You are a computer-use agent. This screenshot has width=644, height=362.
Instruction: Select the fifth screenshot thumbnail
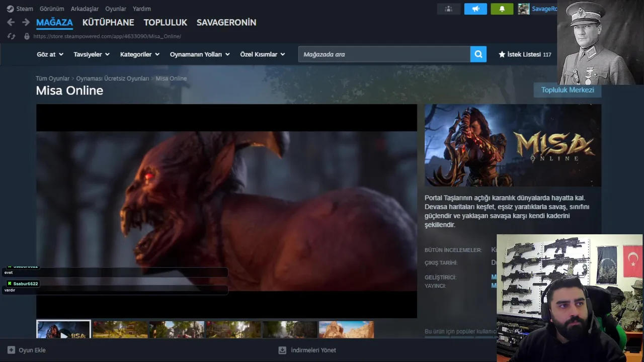click(290, 329)
